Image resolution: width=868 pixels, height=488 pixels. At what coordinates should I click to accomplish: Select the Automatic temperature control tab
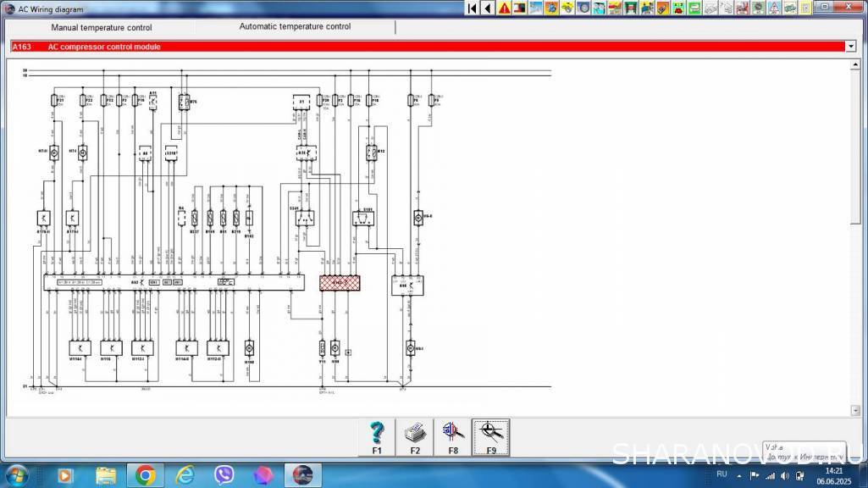(x=295, y=26)
